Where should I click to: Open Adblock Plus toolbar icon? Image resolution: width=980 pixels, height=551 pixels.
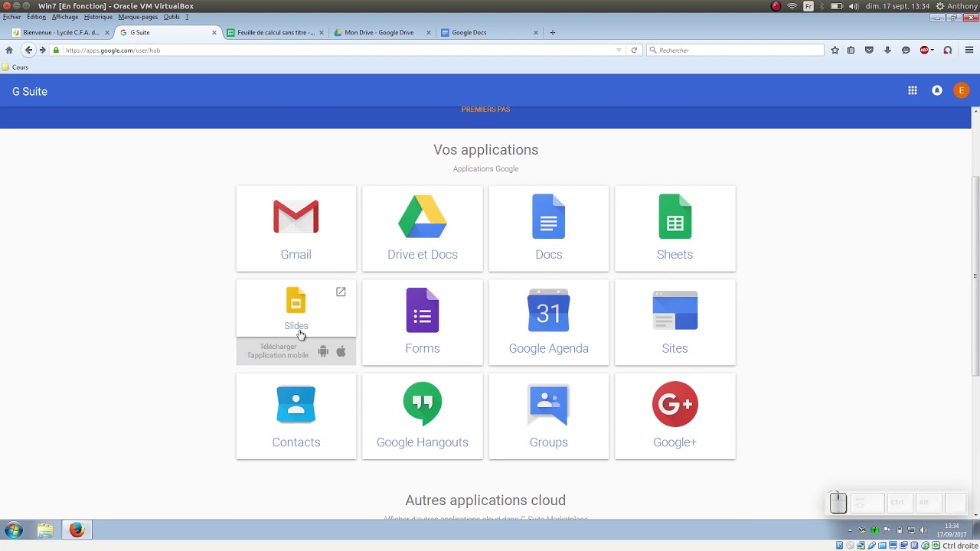(926, 50)
